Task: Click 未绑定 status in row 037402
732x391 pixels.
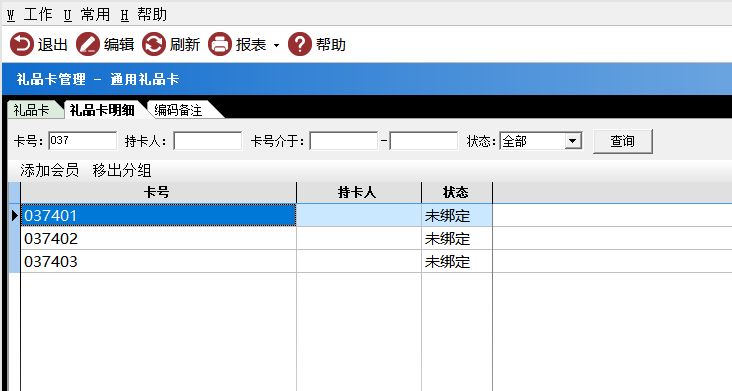Action: click(x=457, y=238)
